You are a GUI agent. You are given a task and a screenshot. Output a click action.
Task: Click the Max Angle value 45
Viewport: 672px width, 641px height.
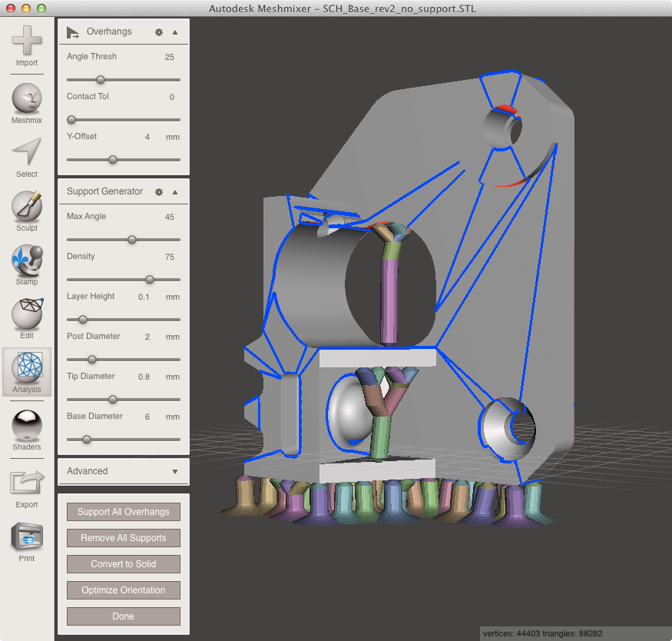170,217
